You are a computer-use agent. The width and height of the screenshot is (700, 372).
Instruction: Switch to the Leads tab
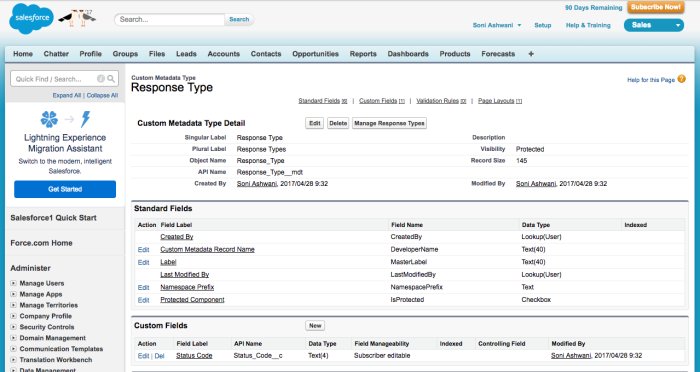coord(186,54)
